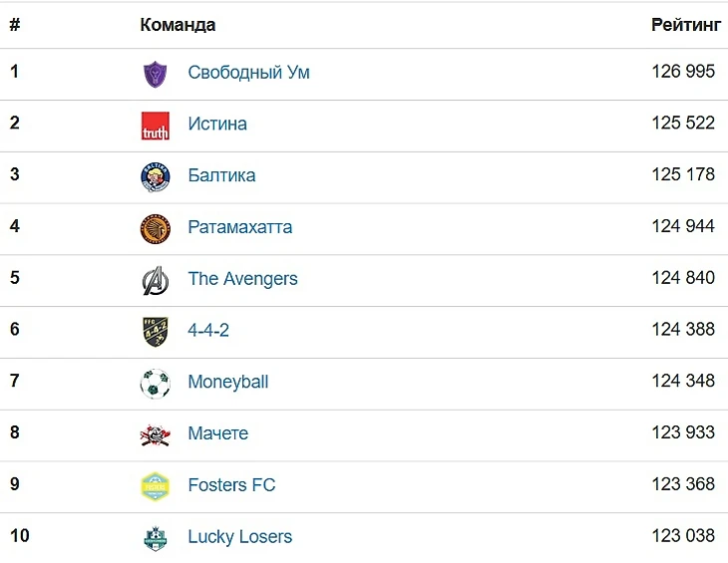
Task: Click the red truth logo of Истина
Action: tap(155, 126)
